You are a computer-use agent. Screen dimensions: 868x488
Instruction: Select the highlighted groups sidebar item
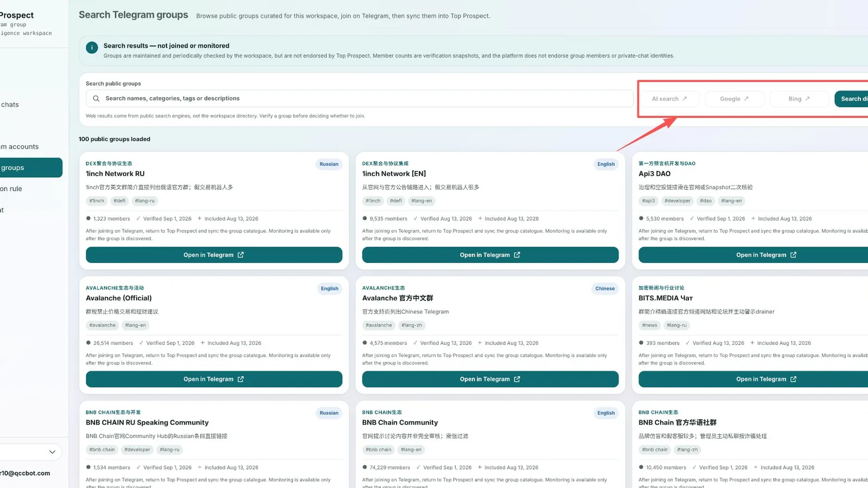(x=31, y=168)
